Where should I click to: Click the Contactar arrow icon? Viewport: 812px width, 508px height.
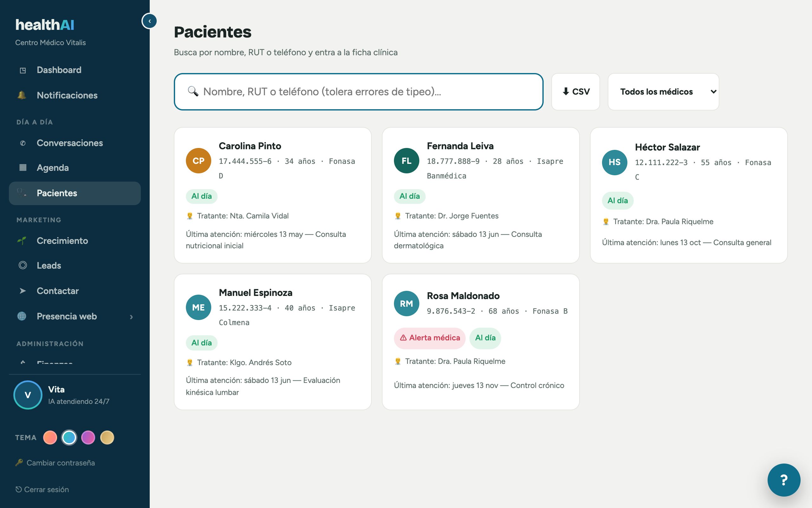(23, 291)
